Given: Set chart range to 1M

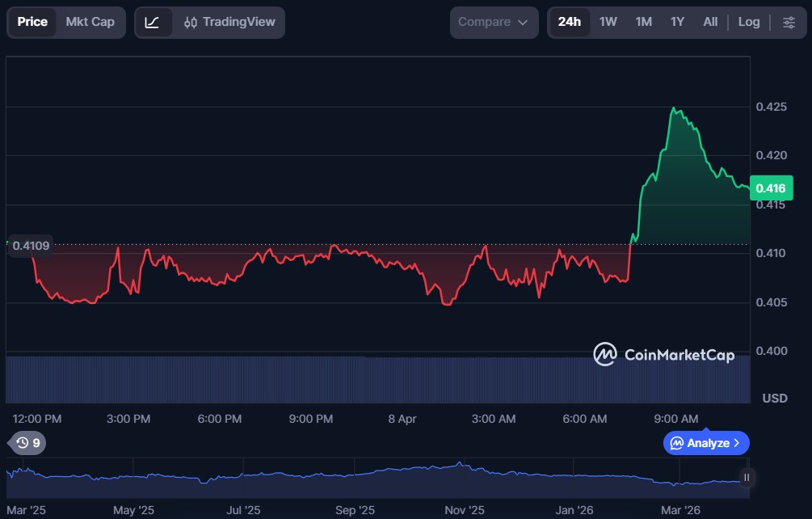Looking at the screenshot, I should [643, 22].
